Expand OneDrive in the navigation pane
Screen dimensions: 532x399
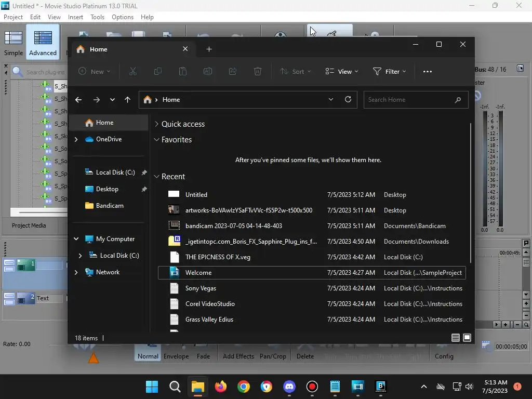pos(76,139)
